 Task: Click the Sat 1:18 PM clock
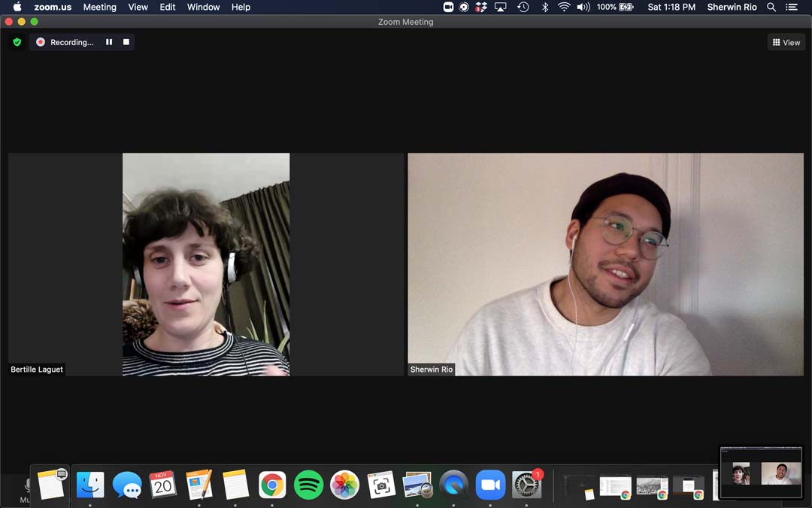(x=671, y=8)
